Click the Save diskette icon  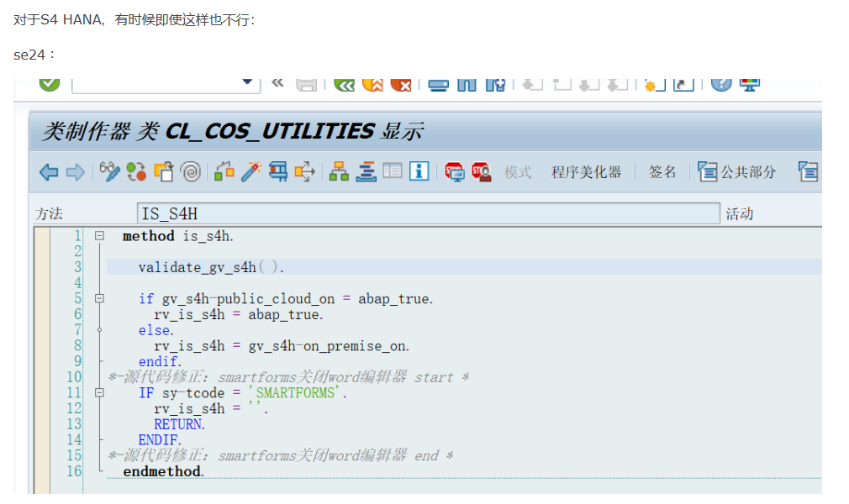[x=307, y=85]
